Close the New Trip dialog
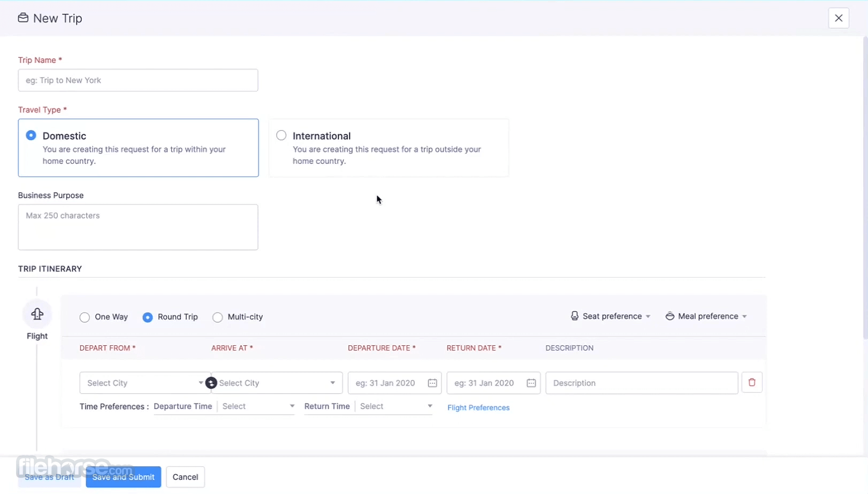The height and width of the screenshot is (494, 868). [839, 18]
